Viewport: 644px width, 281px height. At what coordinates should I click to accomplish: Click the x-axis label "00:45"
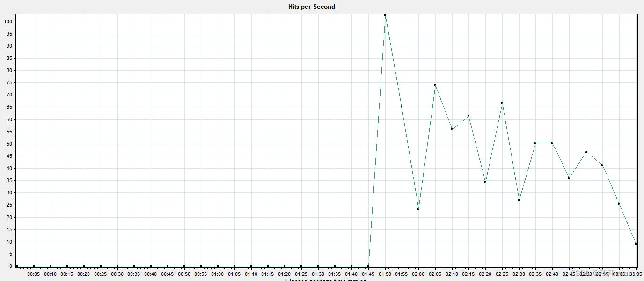click(x=168, y=274)
